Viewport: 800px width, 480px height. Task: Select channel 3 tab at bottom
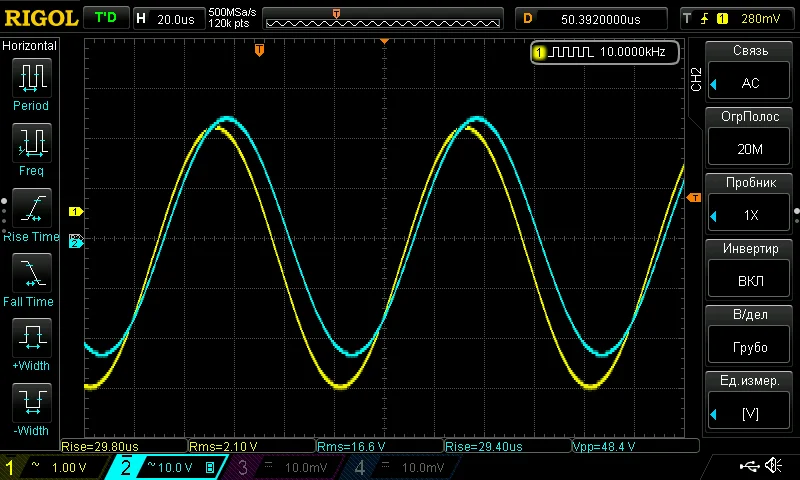coord(285,467)
